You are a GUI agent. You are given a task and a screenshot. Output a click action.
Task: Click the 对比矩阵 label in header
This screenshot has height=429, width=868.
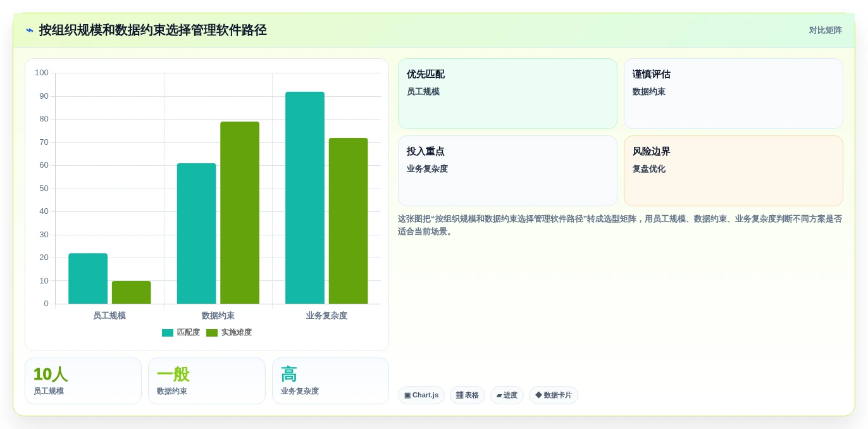coord(825,30)
